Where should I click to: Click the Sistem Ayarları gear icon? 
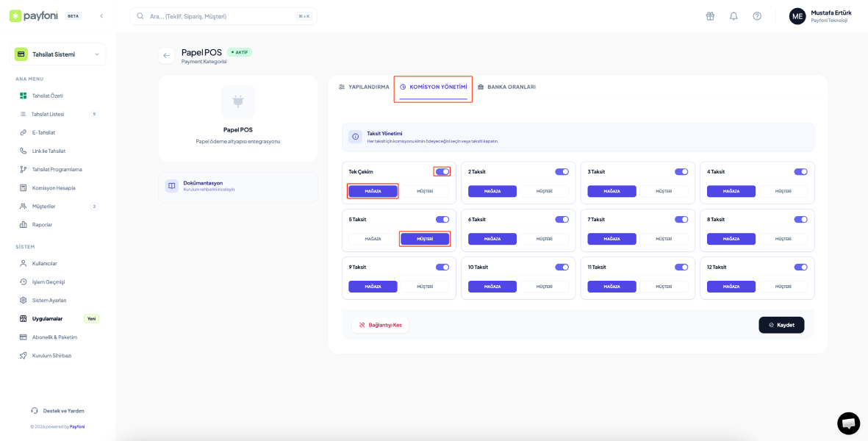[x=24, y=300]
